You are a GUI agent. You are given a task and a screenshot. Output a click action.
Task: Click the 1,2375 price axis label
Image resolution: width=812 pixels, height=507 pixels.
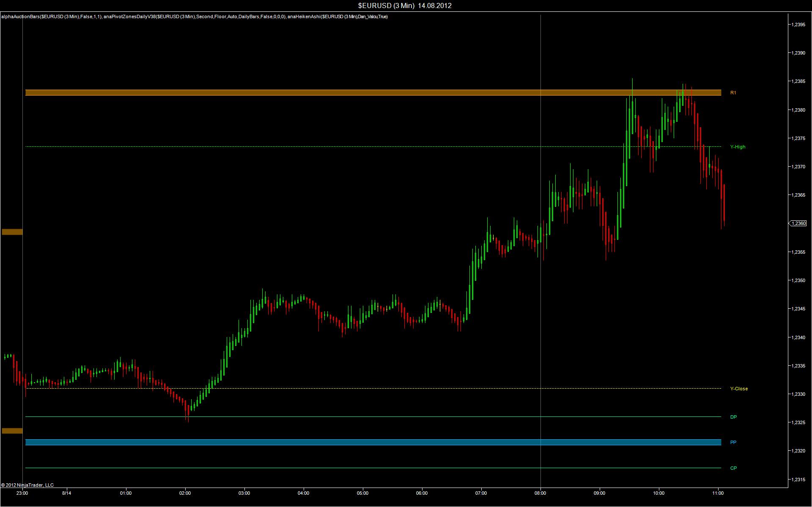pyautogui.click(x=798, y=138)
